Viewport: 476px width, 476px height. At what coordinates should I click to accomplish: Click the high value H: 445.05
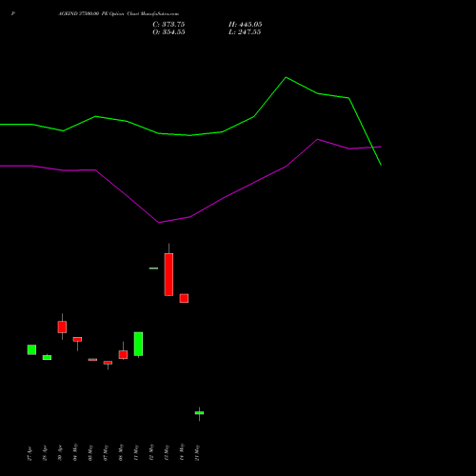246,25
